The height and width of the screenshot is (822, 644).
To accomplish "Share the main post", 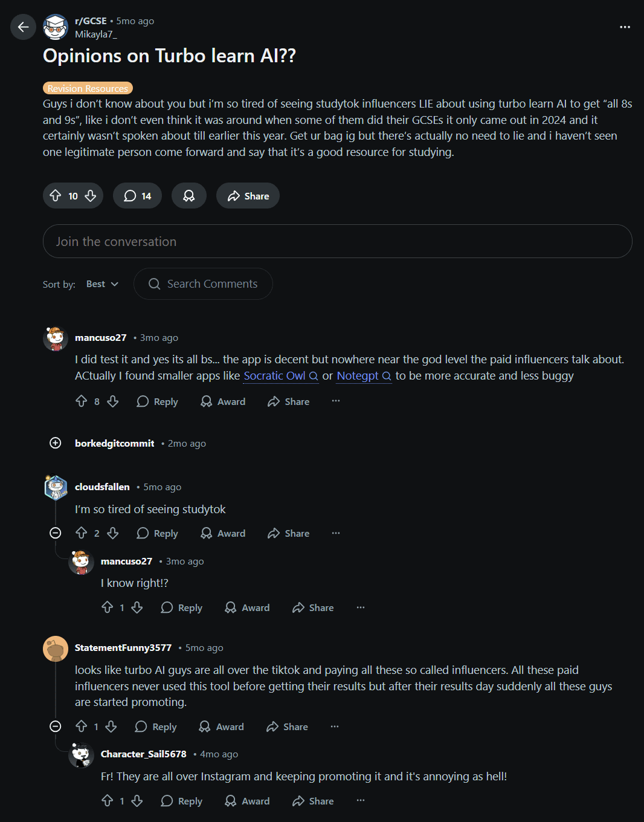I will point(248,196).
